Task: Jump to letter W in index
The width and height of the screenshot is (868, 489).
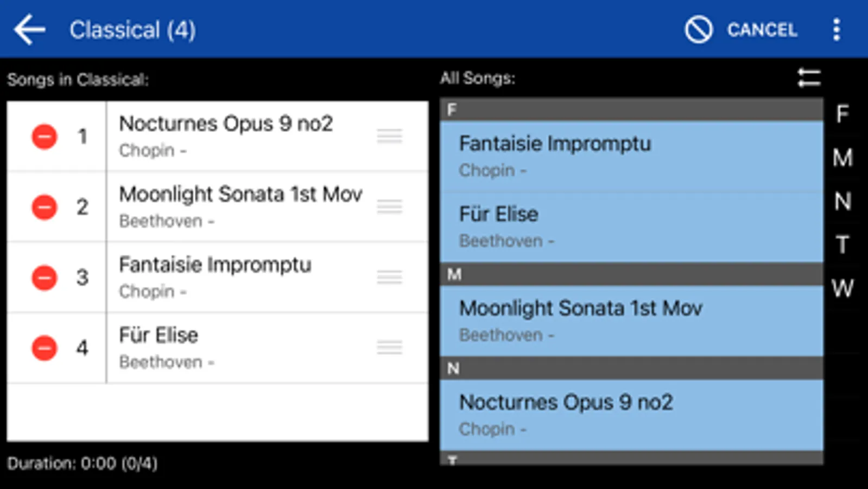Action: click(842, 289)
